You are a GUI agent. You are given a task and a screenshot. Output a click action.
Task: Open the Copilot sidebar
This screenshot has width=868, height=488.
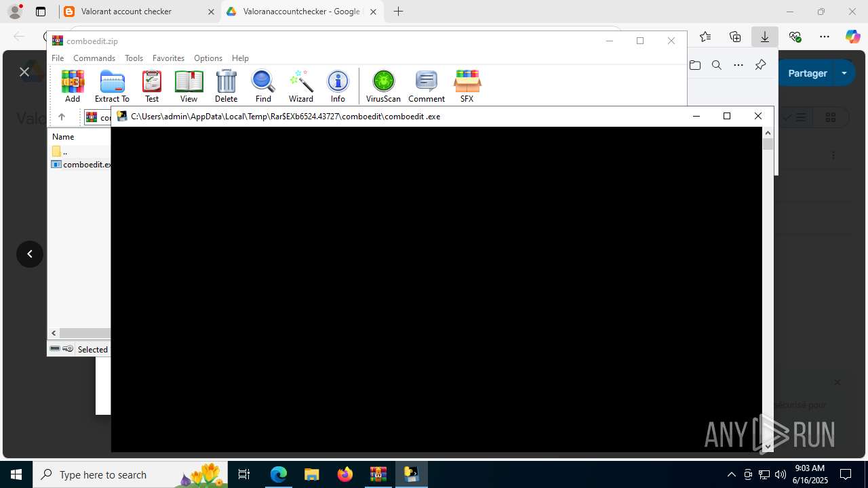[x=852, y=37]
